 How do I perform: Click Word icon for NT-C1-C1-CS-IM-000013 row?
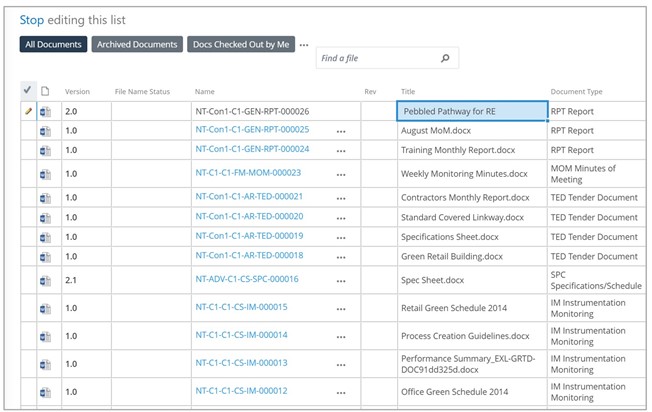45,365
